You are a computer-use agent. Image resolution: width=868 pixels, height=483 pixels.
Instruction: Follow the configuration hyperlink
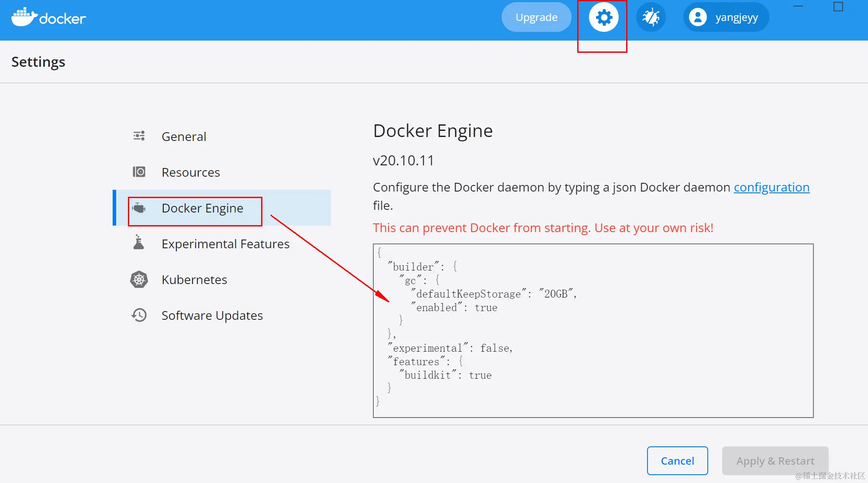772,187
